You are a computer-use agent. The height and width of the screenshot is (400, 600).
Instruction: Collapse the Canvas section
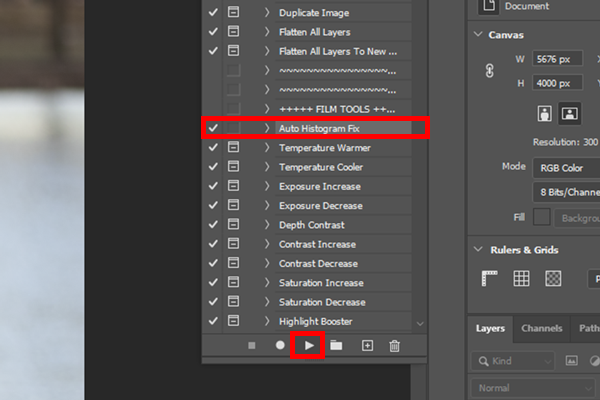[x=475, y=34]
